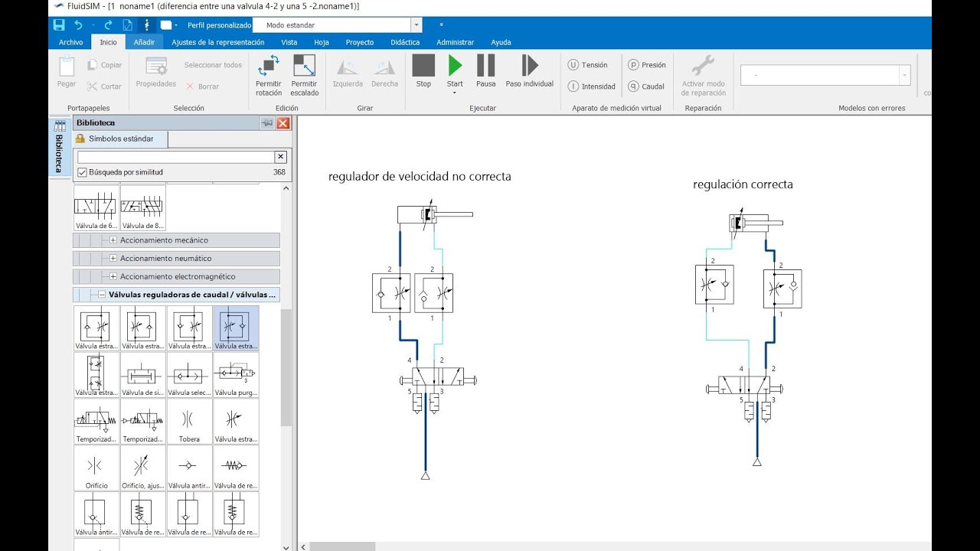Select the Orificio symbol
The image size is (980, 551).
pos(96,468)
